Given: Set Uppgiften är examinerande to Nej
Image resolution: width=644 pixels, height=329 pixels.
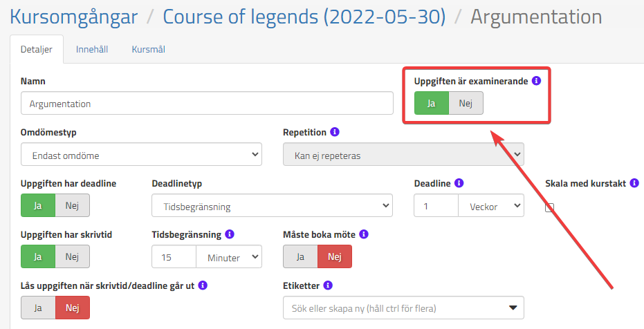Looking at the screenshot, I should (466, 103).
